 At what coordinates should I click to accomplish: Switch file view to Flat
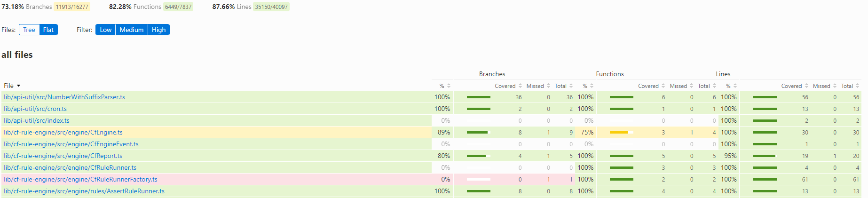click(48, 30)
